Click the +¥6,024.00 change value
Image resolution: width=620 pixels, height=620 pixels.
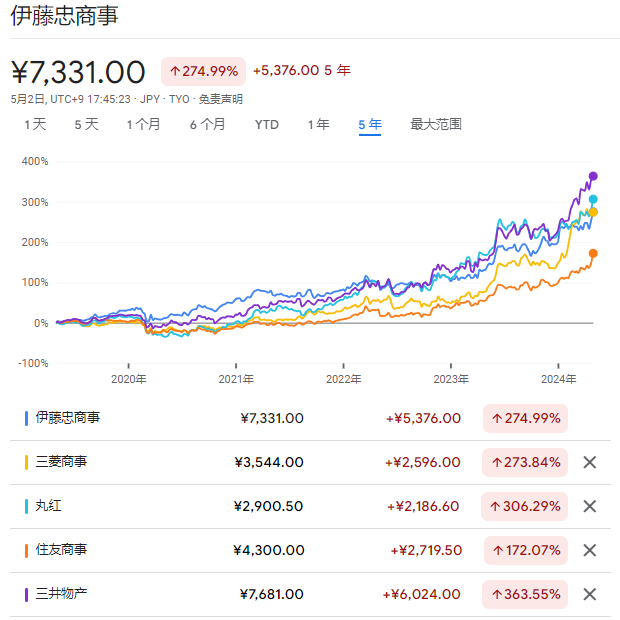tap(422, 594)
